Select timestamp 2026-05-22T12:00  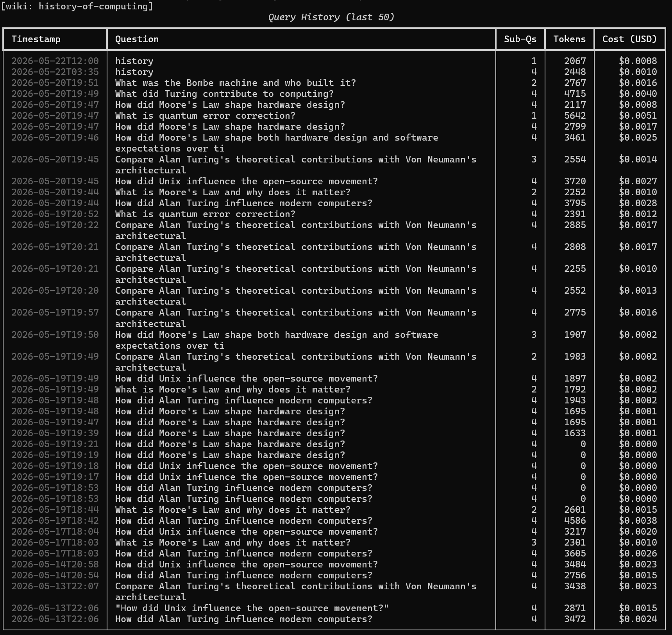55,61
